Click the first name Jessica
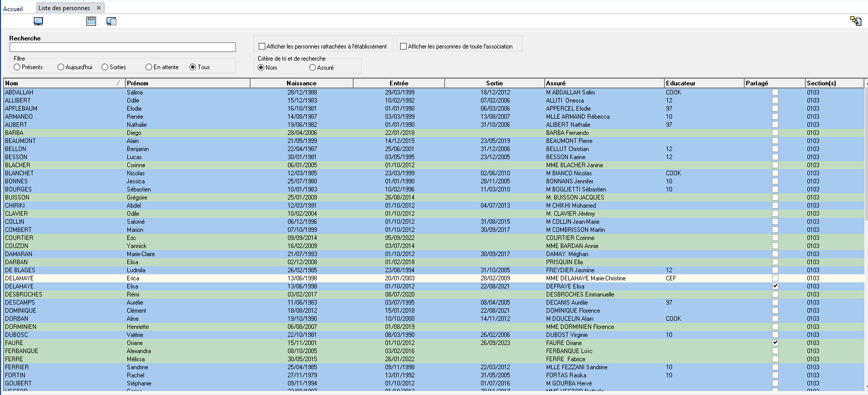Image resolution: width=868 pixels, height=395 pixels. 136,181
